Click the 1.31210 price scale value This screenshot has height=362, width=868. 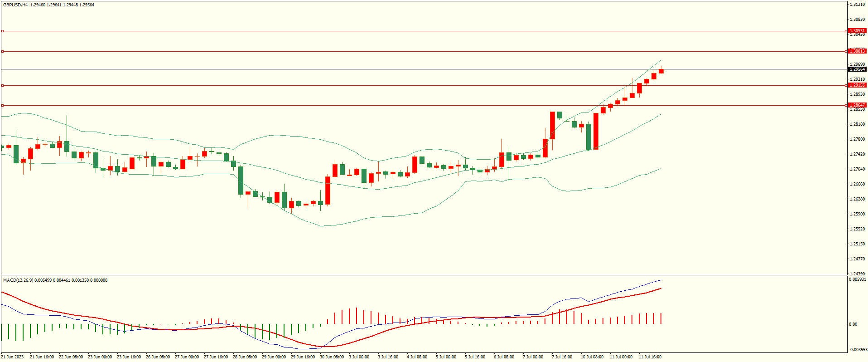tap(857, 5)
